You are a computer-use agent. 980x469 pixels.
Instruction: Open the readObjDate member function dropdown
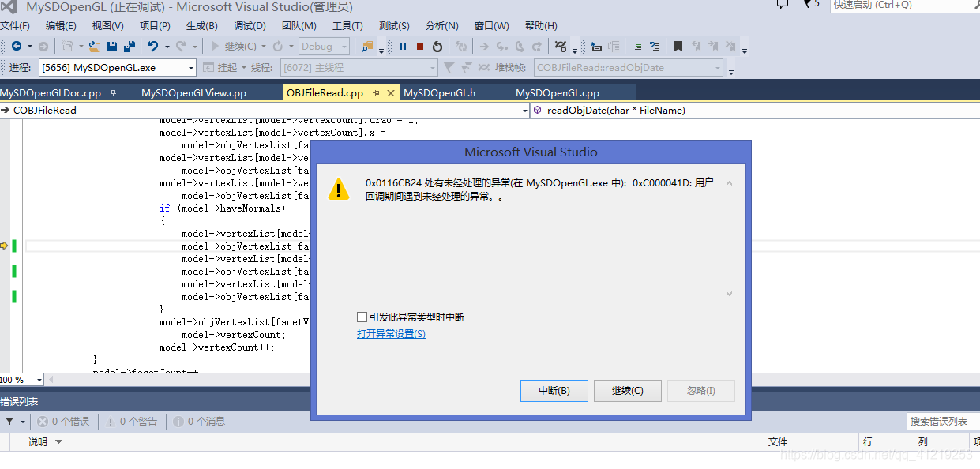coord(756,111)
